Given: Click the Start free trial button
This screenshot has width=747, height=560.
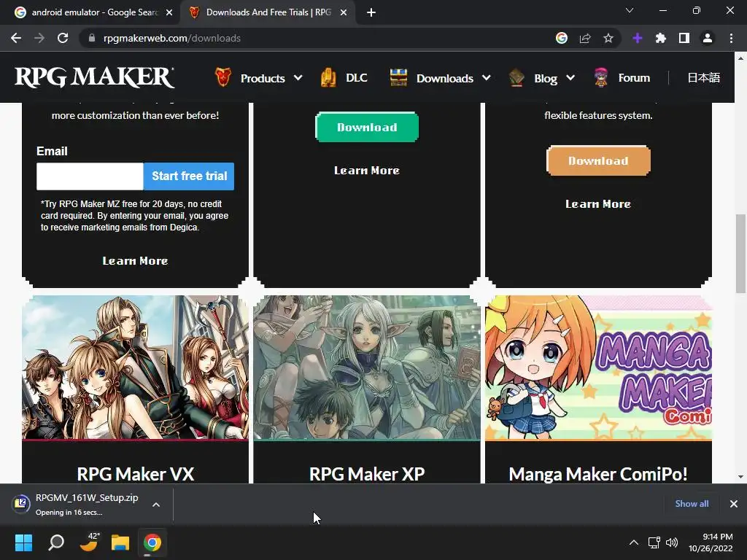Looking at the screenshot, I should (x=189, y=176).
